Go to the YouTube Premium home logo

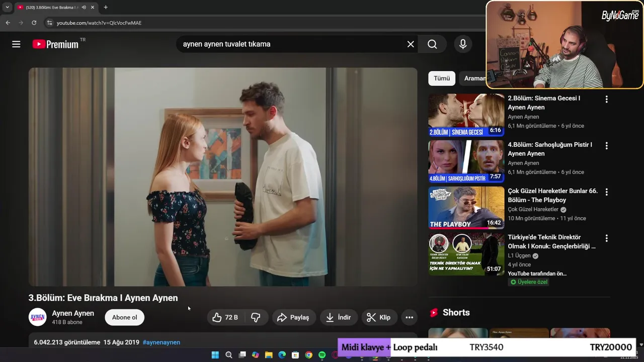(55, 44)
